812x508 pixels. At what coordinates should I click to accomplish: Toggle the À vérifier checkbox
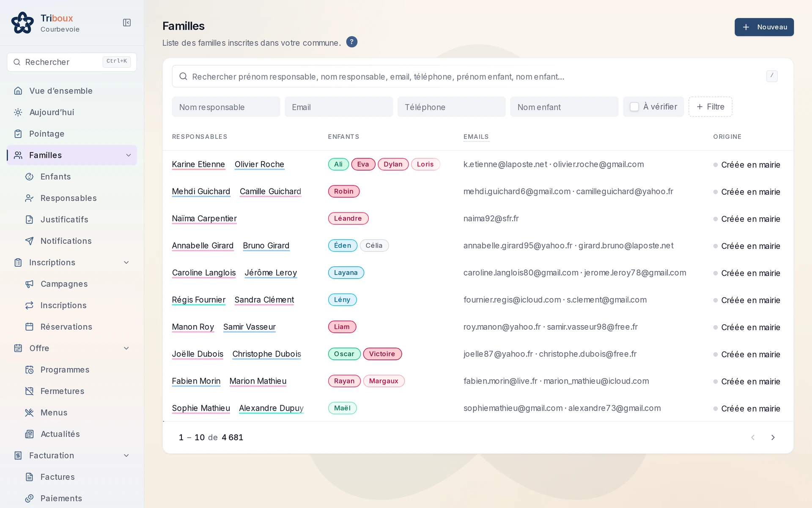(x=634, y=107)
